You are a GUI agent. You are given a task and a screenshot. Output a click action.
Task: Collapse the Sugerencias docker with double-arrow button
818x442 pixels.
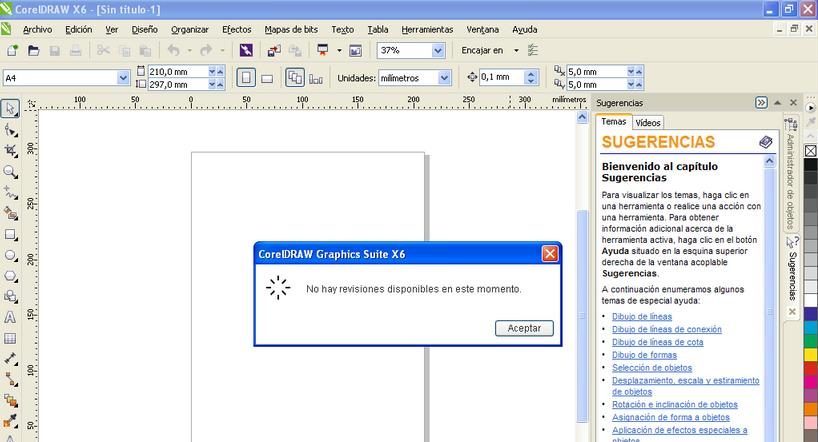click(x=761, y=103)
